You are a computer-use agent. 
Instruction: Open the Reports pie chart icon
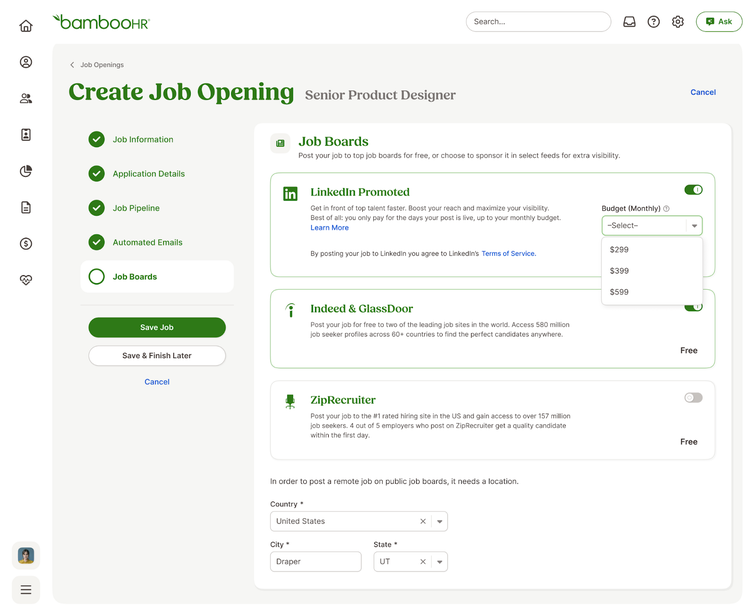pyautogui.click(x=26, y=171)
